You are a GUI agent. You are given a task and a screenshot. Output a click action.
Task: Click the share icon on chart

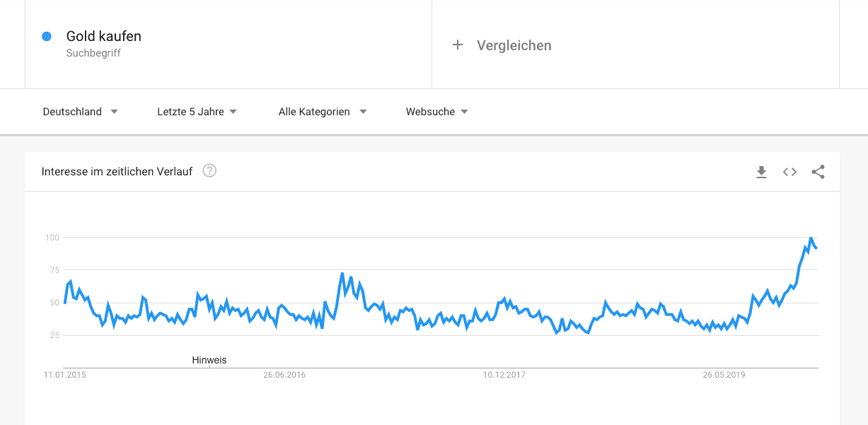tap(818, 172)
